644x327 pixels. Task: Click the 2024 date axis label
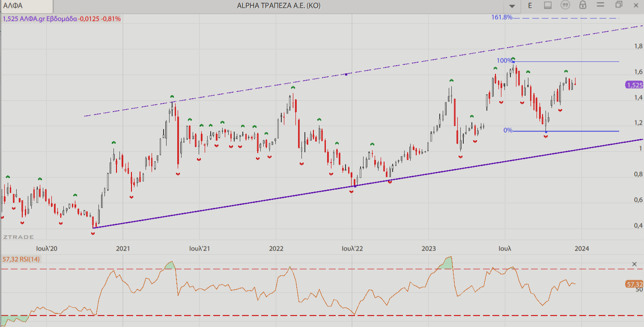point(581,249)
